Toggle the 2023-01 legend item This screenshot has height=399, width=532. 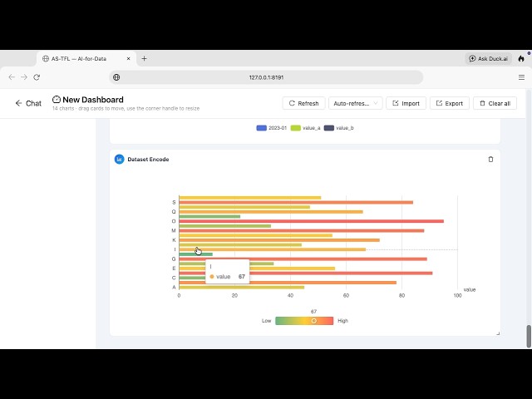pyautogui.click(x=272, y=128)
